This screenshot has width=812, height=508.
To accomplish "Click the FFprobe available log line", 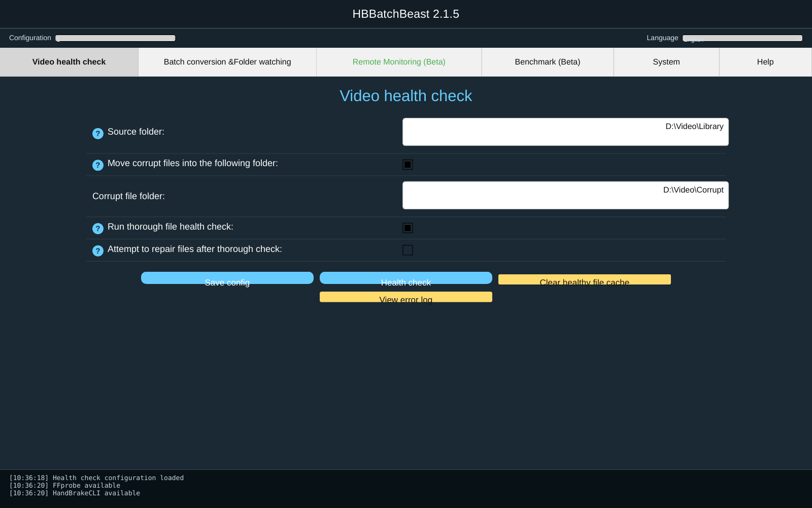I will pyautogui.click(x=65, y=486).
